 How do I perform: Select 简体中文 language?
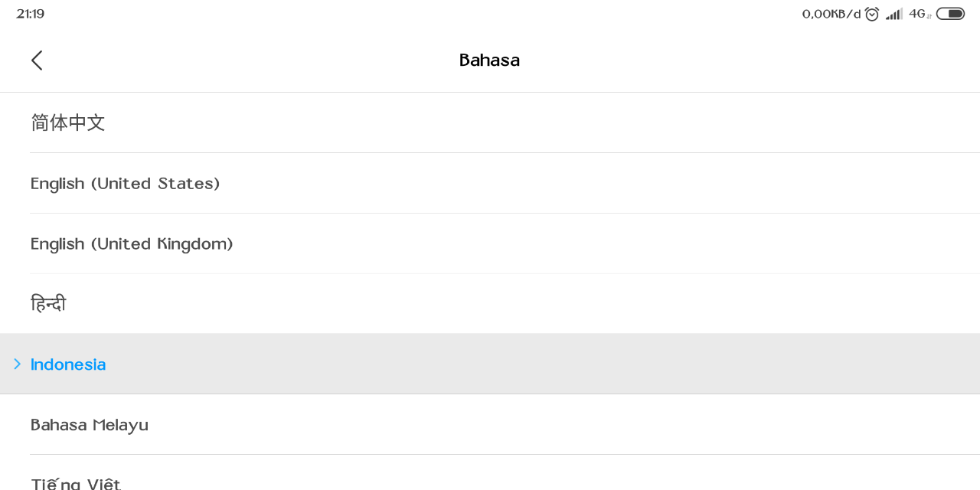coord(490,122)
